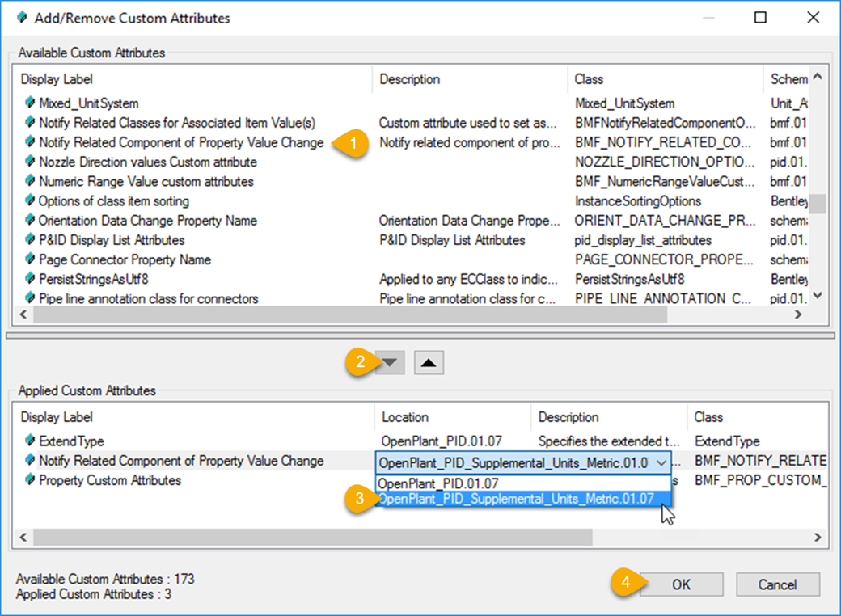Click the Applied list horizontal scrollbar thumb
This screenshot has height=616, width=841.
[312, 537]
